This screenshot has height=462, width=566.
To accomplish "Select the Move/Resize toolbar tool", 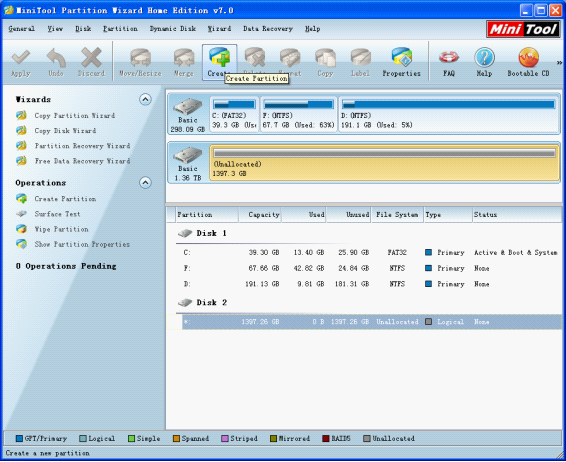I will 140,62.
